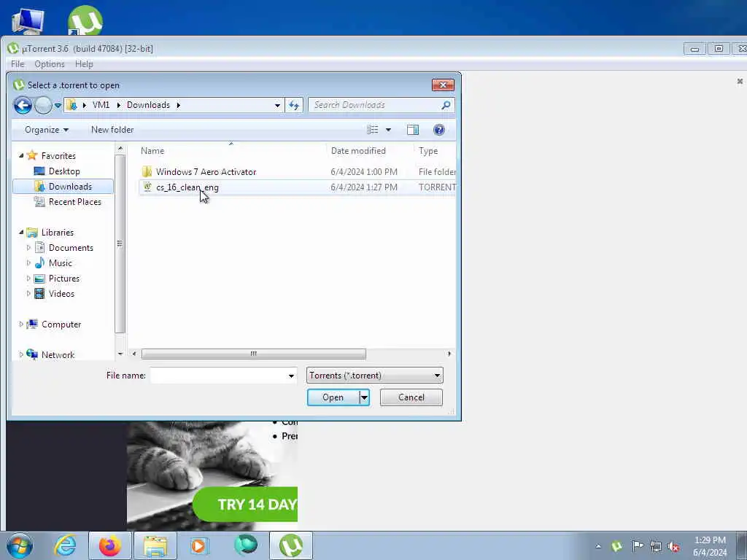Sort files by Date modified column

pos(358,150)
